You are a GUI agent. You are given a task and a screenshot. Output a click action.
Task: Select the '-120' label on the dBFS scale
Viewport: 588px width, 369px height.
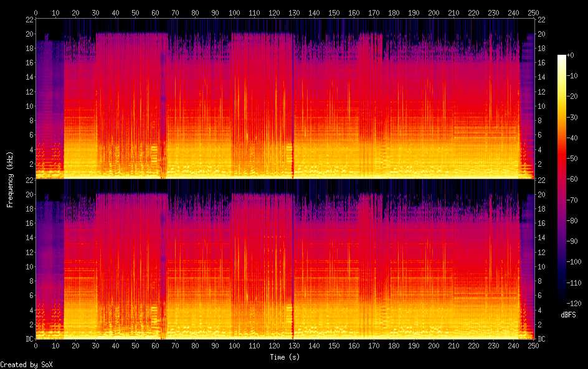[574, 304]
